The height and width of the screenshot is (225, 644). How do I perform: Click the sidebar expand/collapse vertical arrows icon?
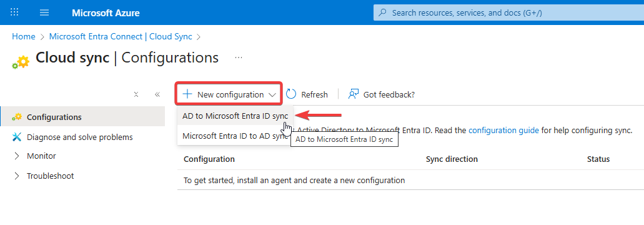coord(136,94)
